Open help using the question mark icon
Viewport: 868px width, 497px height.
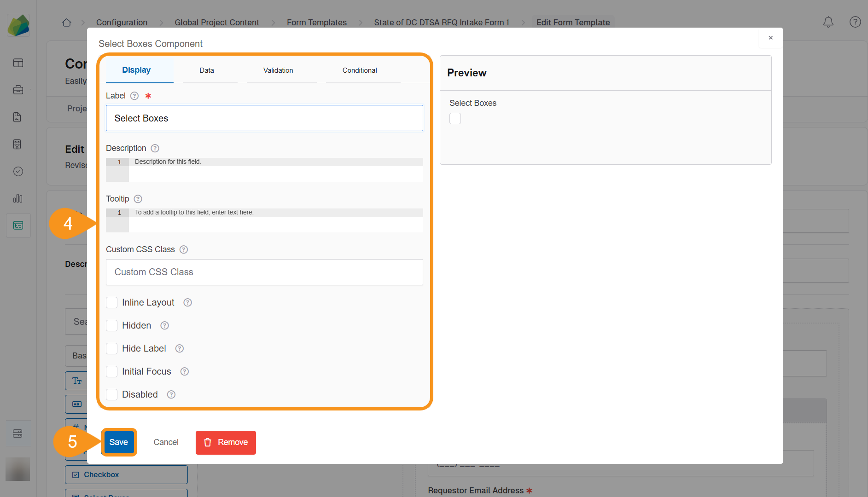(x=855, y=22)
